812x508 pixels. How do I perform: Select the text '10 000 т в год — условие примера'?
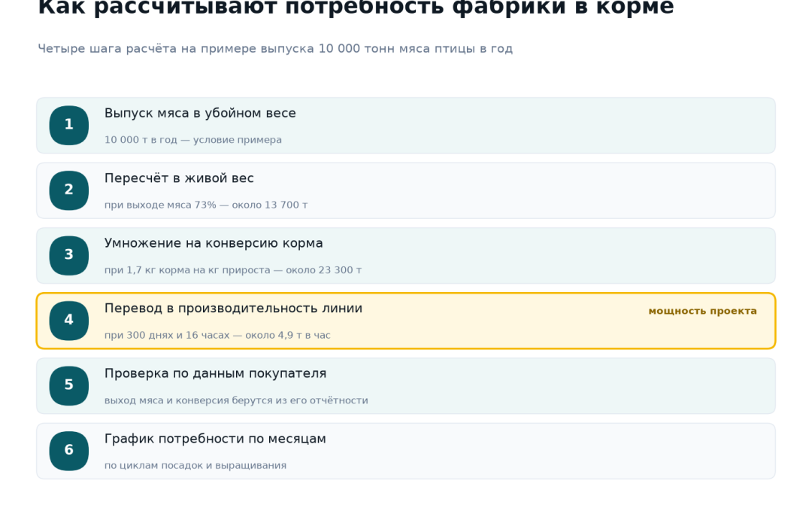coord(193,140)
